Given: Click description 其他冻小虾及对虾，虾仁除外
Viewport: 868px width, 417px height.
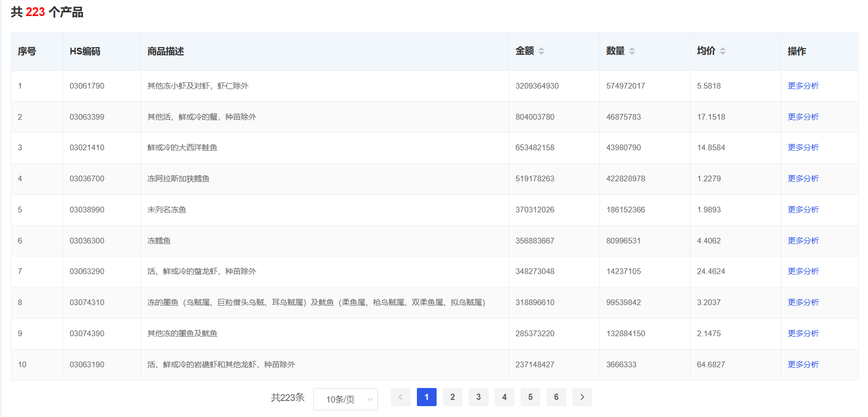Looking at the screenshot, I should click(198, 86).
